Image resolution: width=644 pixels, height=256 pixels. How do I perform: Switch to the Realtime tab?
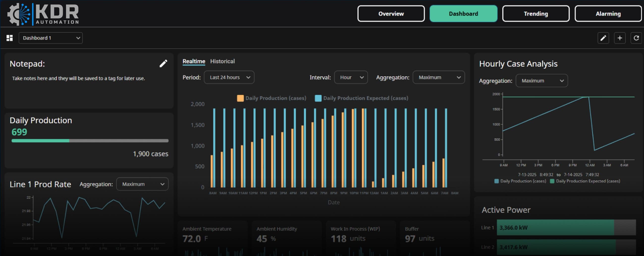194,61
